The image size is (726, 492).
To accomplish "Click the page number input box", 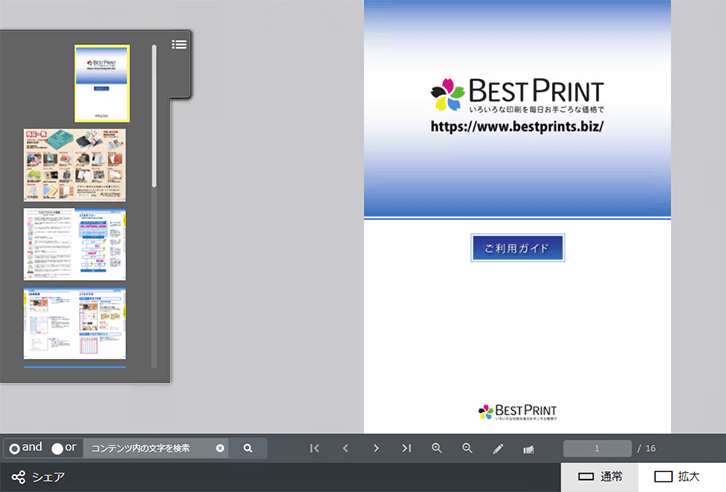I will 597,448.
